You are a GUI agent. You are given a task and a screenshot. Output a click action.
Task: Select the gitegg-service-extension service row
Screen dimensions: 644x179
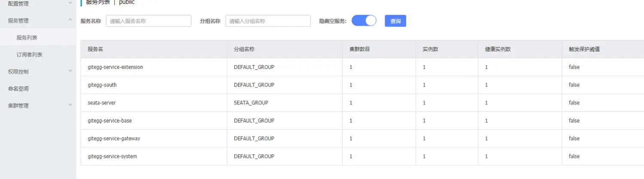coord(115,67)
